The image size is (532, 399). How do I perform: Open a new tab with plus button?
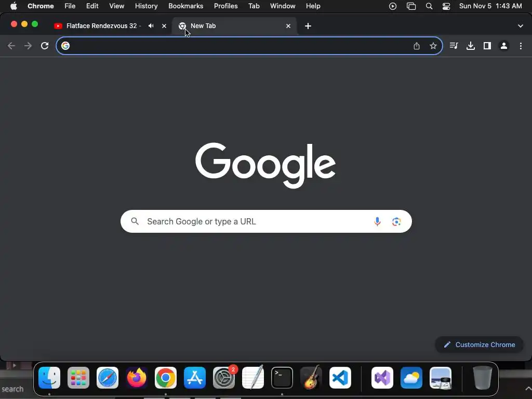point(308,26)
